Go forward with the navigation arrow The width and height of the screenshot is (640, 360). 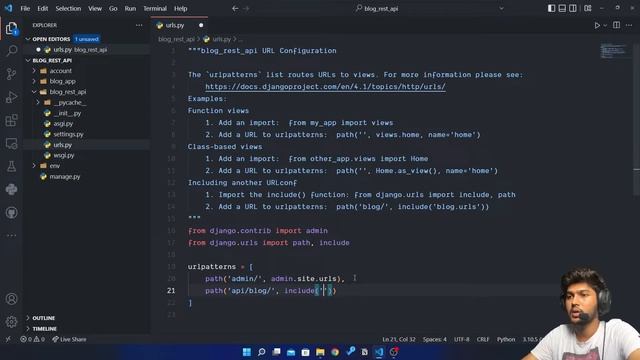(x=246, y=8)
